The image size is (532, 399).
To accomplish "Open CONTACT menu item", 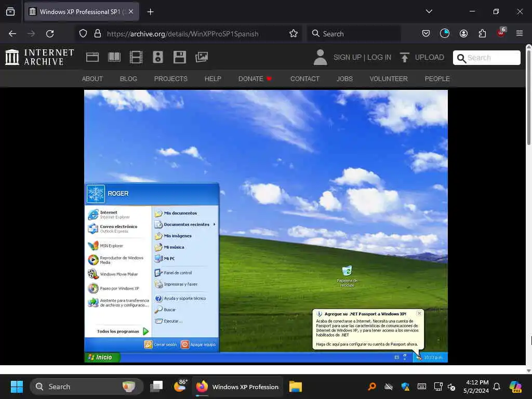I will (x=304, y=79).
